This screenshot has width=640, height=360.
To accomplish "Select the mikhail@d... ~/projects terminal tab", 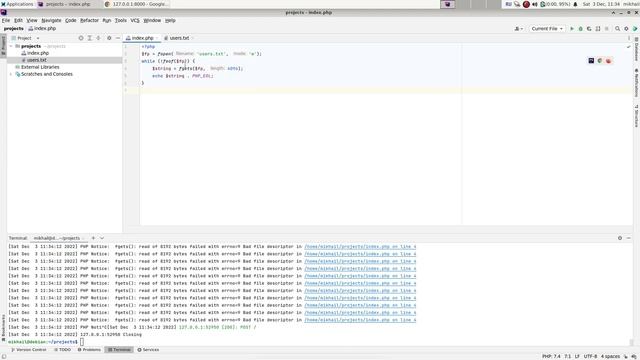I will tap(58, 238).
